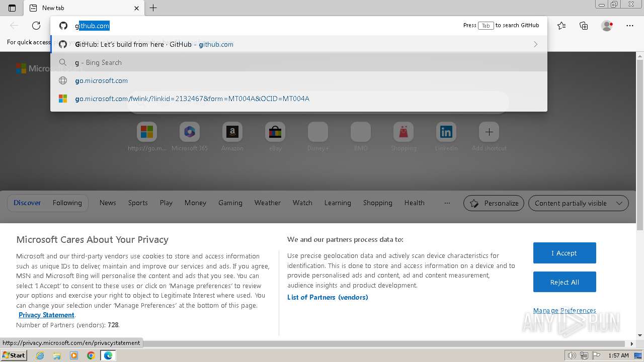Open the Privacy Statement link
Viewport: 644px width, 362px height.
tap(46, 315)
